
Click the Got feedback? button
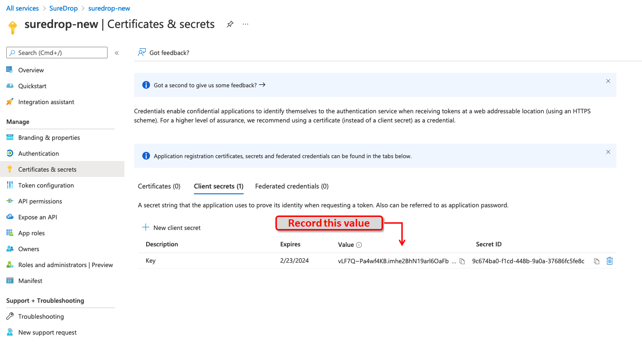tap(164, 53)
